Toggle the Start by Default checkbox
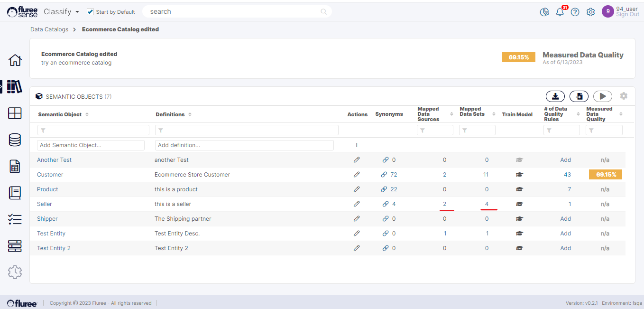The height and width of the screenshot is (309, 644). (x=91, y=12)
